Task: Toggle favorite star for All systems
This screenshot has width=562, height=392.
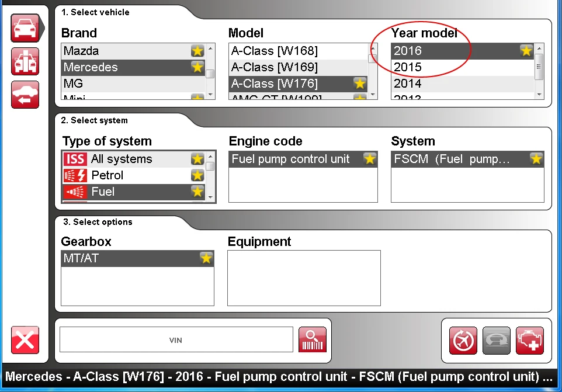Action: pos(197,159)
